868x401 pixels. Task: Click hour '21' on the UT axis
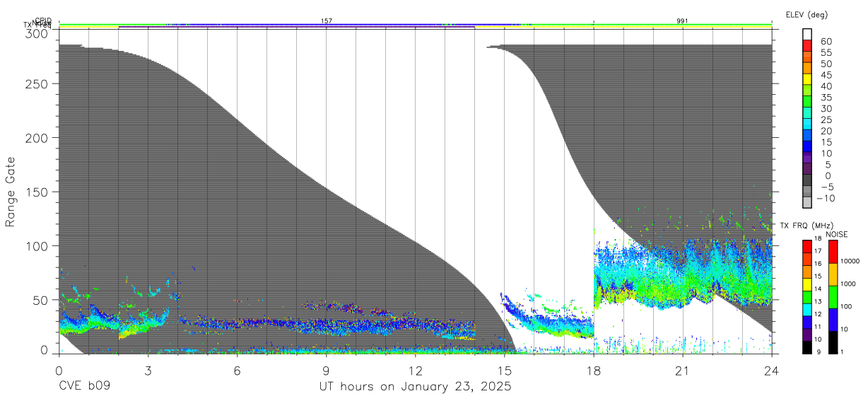[682, 371]
